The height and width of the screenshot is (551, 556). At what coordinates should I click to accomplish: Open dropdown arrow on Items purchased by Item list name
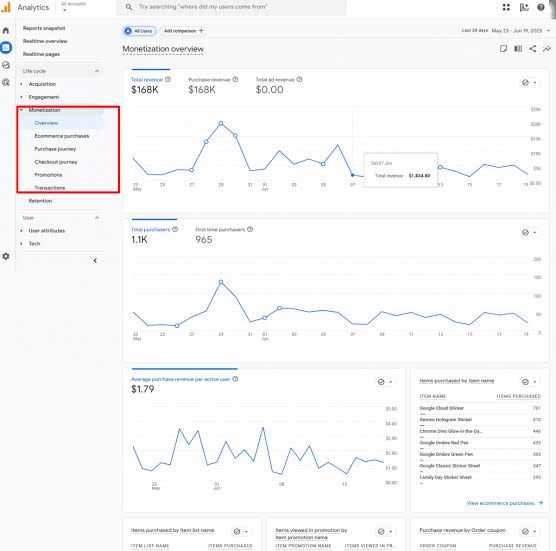246,531
